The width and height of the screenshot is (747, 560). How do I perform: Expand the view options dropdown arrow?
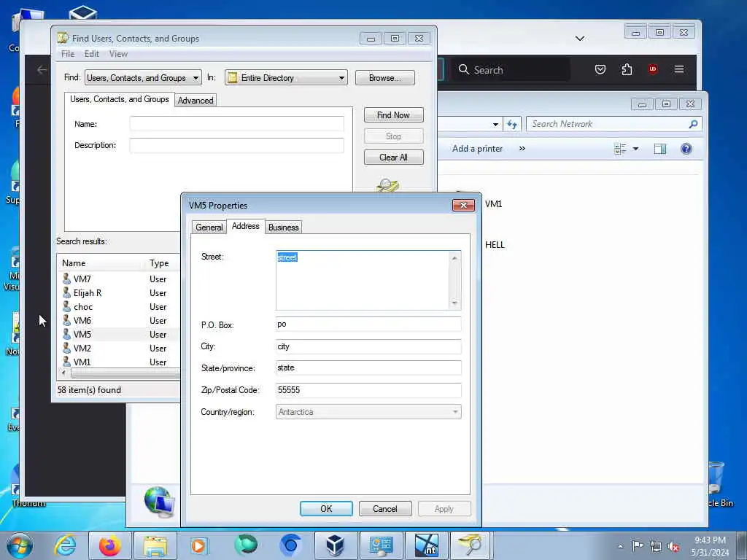tap(635, 149)
